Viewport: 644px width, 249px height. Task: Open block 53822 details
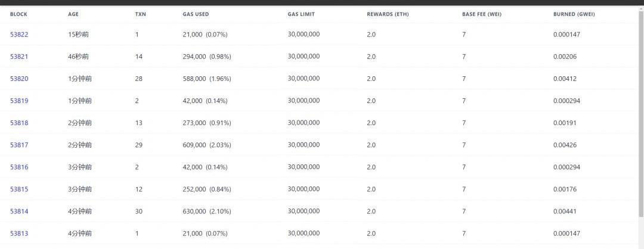(x=19, y=35)
